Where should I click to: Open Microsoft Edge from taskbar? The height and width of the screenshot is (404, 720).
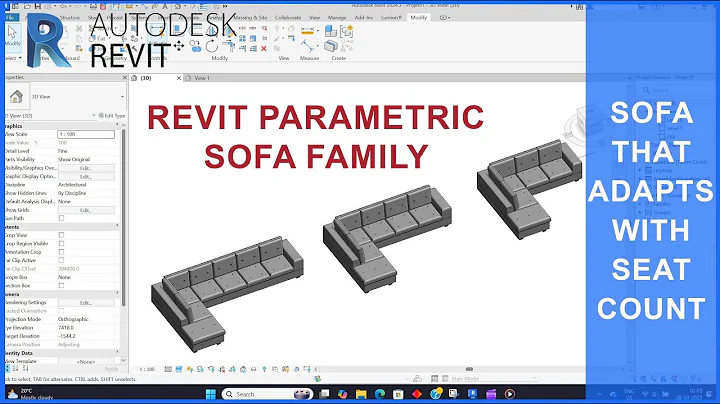(380, 394)
